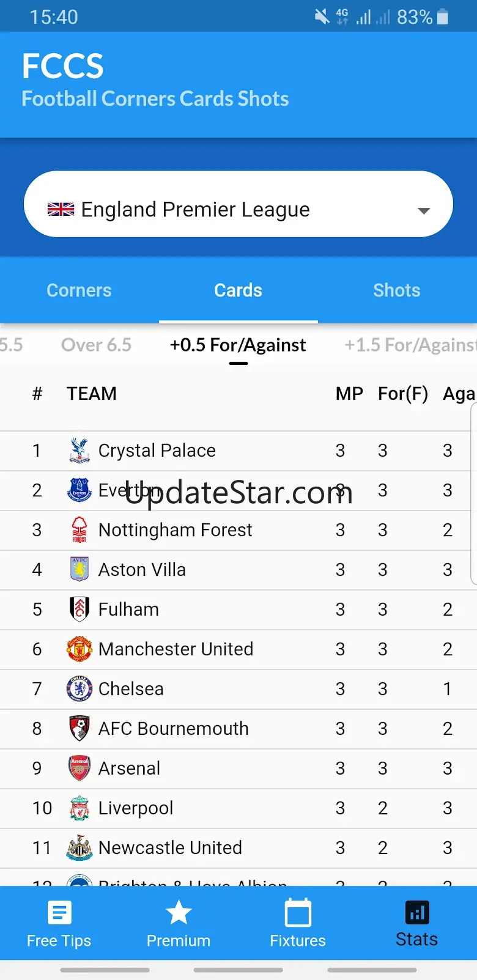Switch to the Shots tab
Screen dimensions: 477x980
click(x=397, y=290)
